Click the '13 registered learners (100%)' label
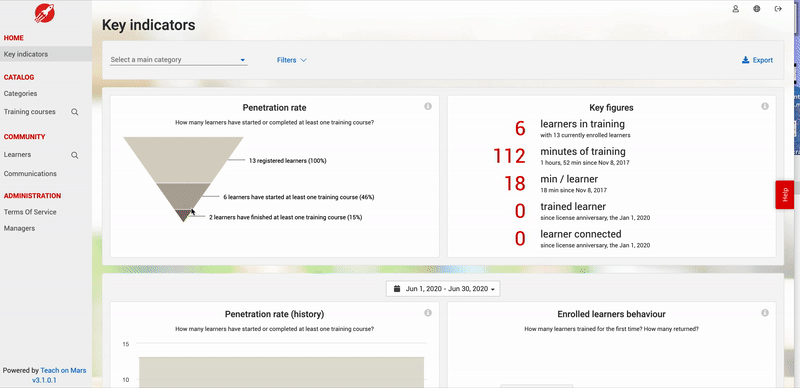800x388 pixels. (288, 161)
